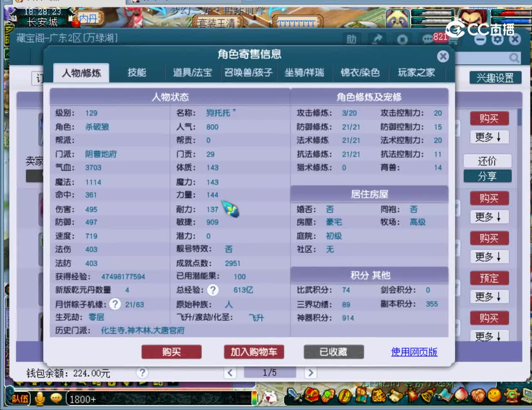Viewport: 532px width, 410px height.
Task: Click history schools 化生寺,神木林,大唐官府
Action: tap(143, 331)
